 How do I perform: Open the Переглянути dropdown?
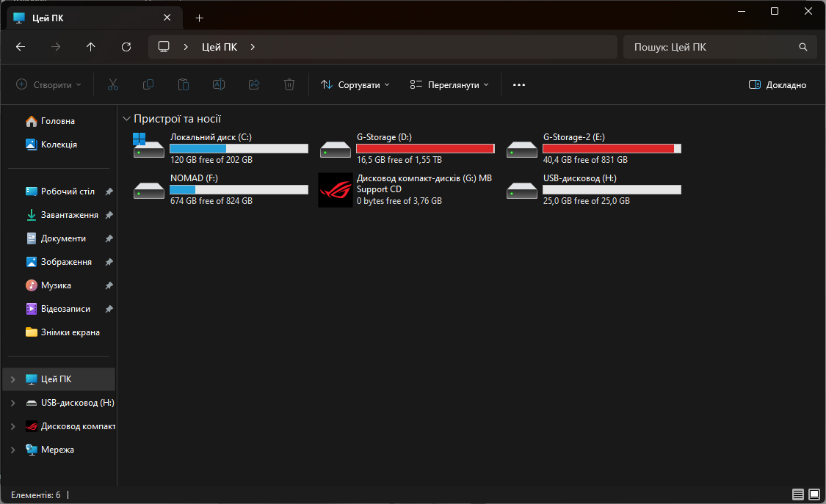coord(449,84)
